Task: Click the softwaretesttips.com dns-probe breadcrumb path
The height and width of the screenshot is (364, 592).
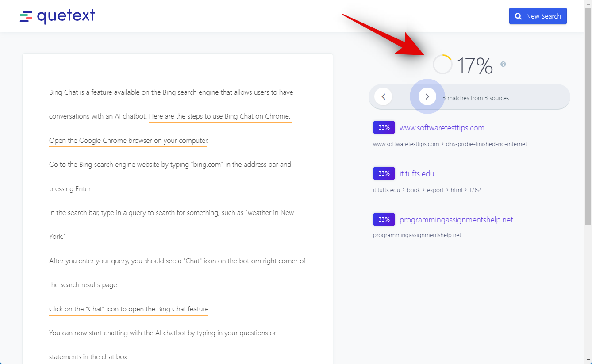Action: pos(450,144)
